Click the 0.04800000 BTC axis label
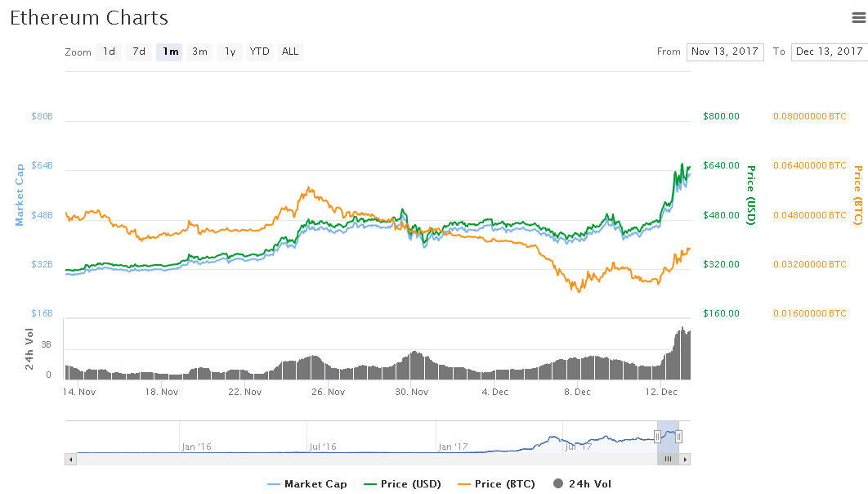Viewport: 868px width, 494px height. click(810, 215)
